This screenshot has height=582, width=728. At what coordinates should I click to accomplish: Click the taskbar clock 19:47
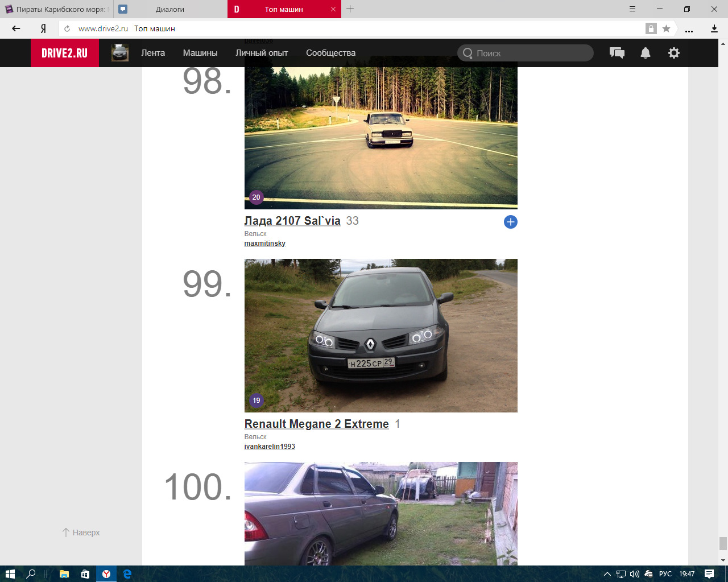pyautogui.click(x=687, y=574)
